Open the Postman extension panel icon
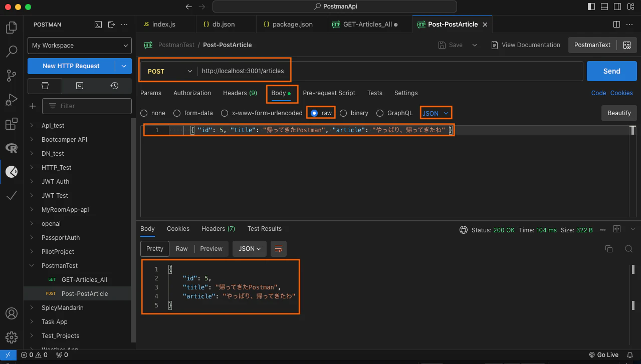This screenshot has height=364, width=641. (11, 172)
